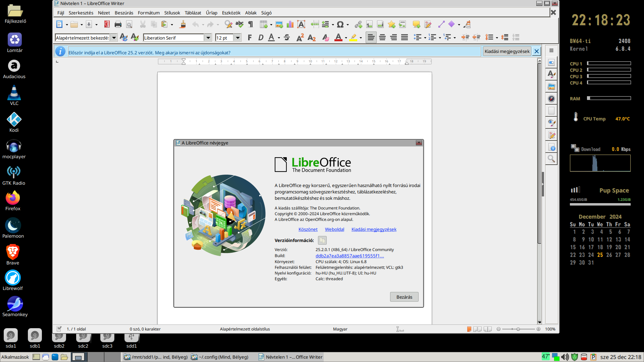This screenshot has width=644, height=362.
Task: Expand paragraph style dropdown
Action: pos(114,38)
